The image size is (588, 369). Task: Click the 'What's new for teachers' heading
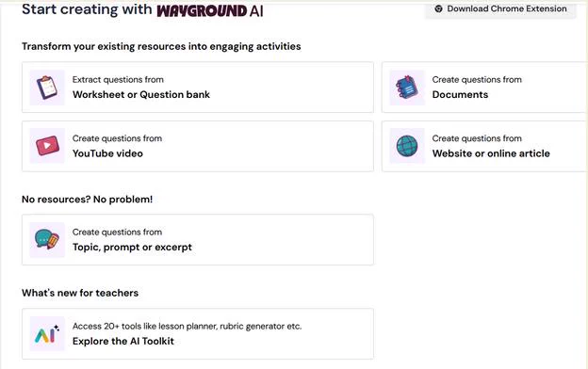(x=80, y=293)
